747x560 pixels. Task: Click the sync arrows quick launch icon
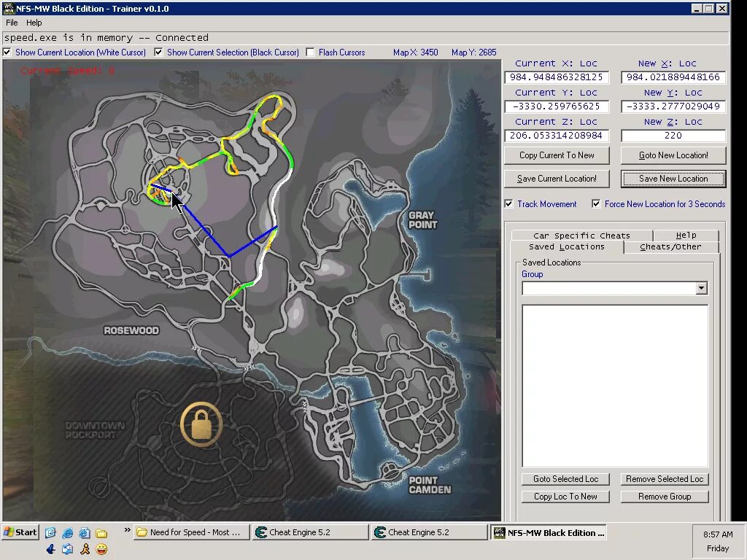pos(68,549)
